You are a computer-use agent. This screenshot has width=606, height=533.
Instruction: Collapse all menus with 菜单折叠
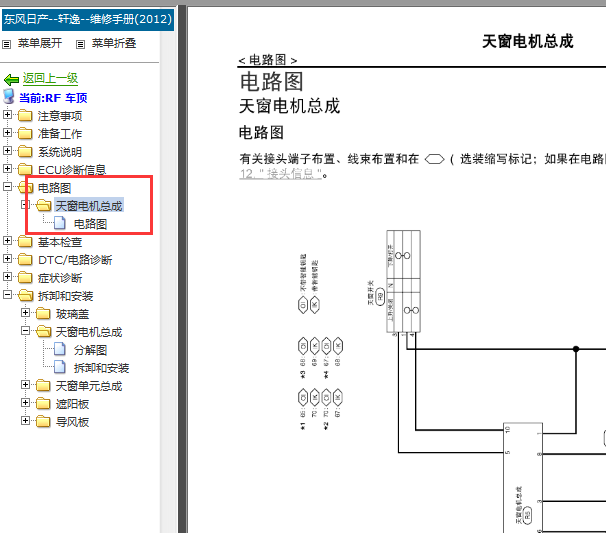(x=114, y=43)
